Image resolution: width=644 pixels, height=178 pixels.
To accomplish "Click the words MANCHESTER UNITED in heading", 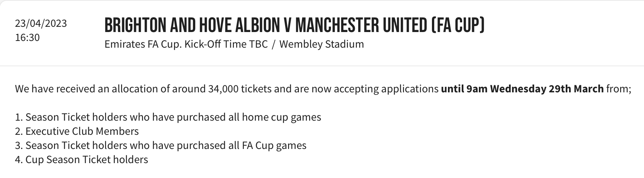I will point(361,25).
